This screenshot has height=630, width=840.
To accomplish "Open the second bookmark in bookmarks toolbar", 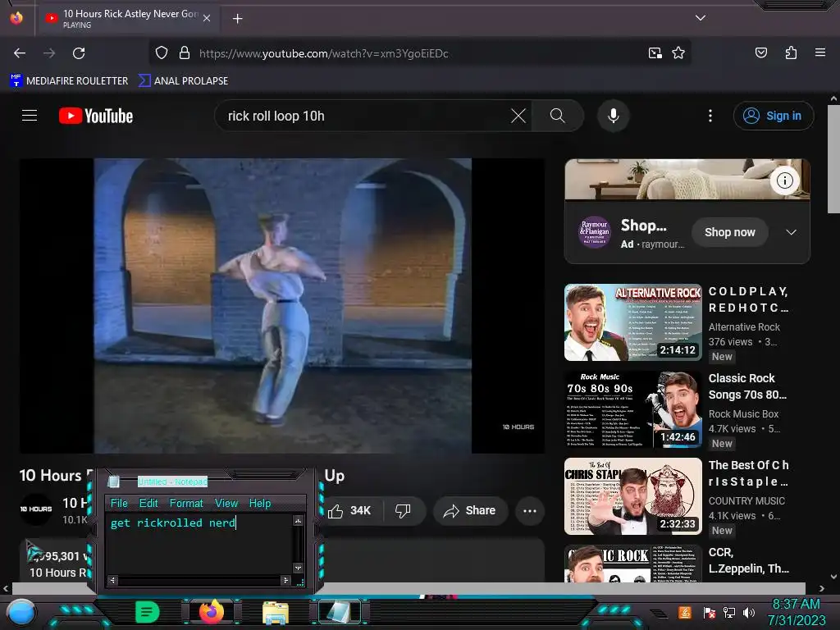I will pos(183,81).
